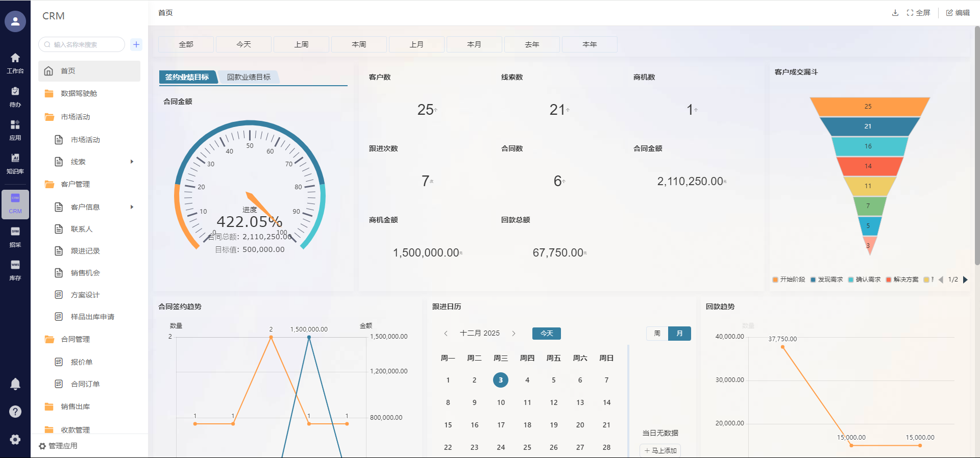Switch to 回款业绩目标 tab
The width and height of the screenshot is (980, 458).
(249, 77)
